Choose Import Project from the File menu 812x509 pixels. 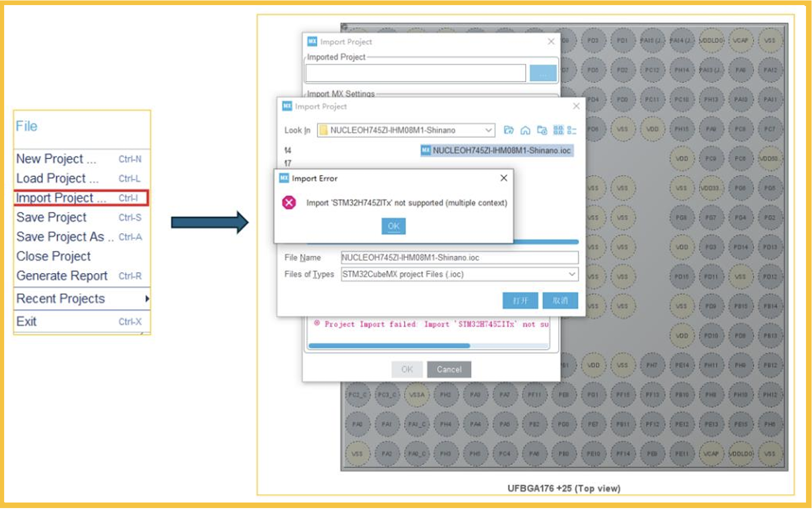(81, 198)
